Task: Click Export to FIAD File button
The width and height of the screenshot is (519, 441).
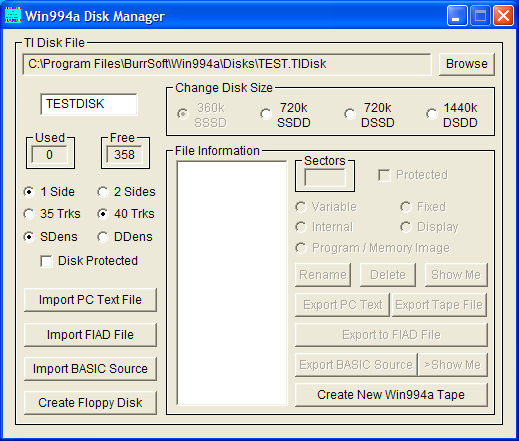Action: tap(391, 335)
